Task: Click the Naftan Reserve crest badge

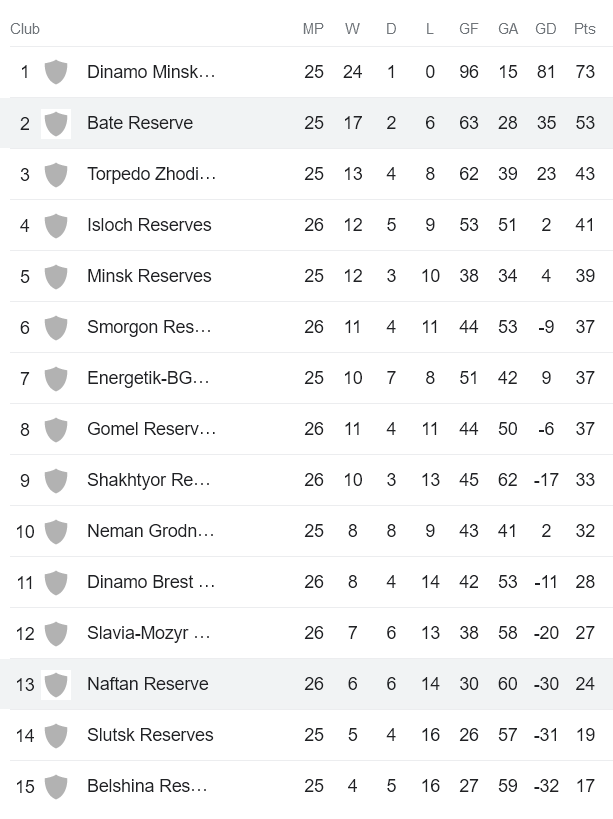Action: [x=56, y=683]
